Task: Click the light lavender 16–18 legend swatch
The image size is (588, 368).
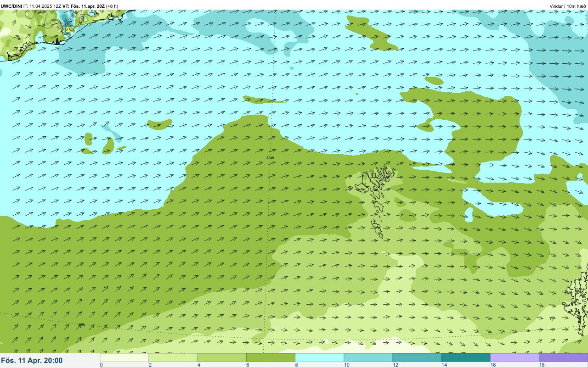Action: 514,357
